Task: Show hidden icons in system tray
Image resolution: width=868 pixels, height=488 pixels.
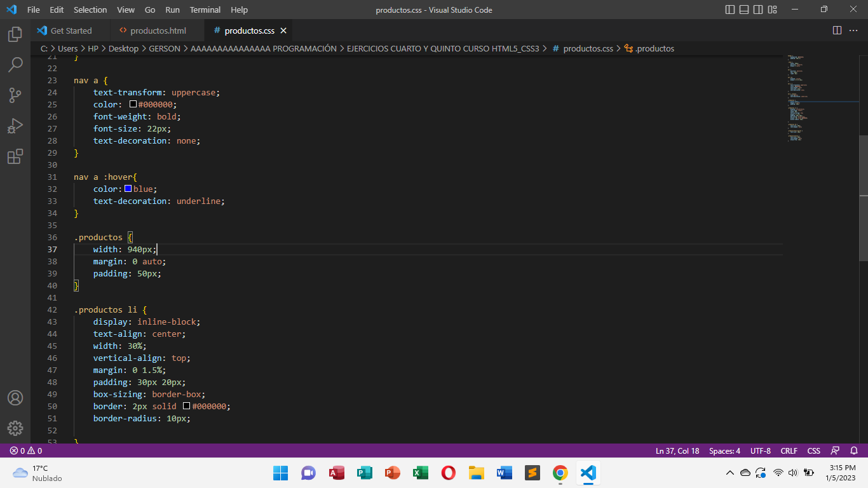Action: tap(729, 473)
